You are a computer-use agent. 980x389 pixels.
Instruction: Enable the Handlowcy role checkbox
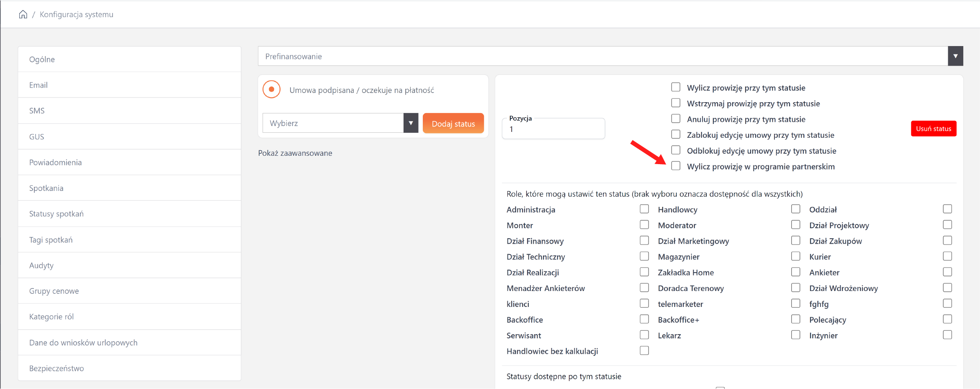pos(795,209)
